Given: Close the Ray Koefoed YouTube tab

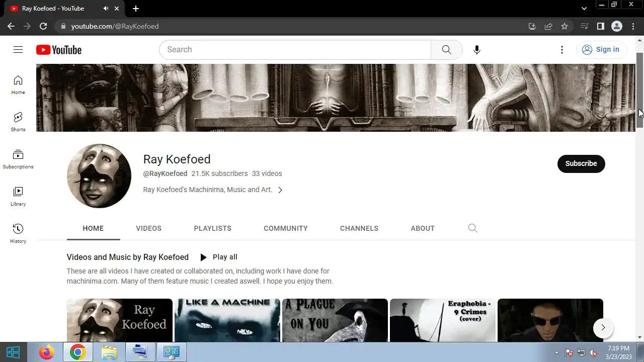Looking at the screenshot, I should (x=117, y=9).
